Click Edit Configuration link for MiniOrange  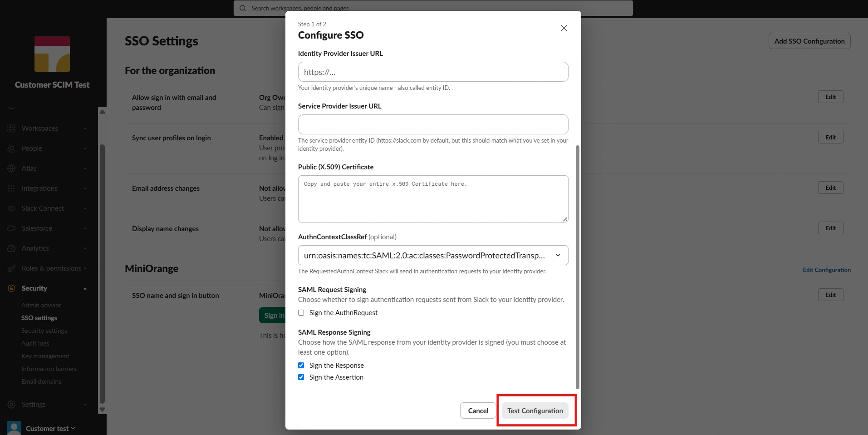827,270
